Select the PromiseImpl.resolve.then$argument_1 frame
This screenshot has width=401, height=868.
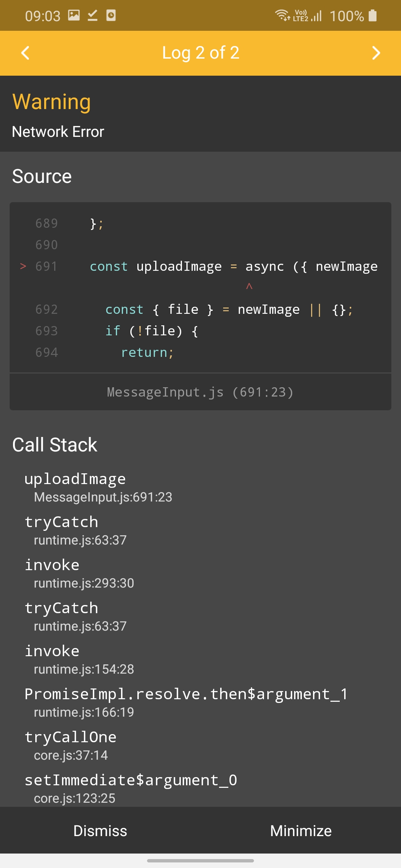(200, 703)
